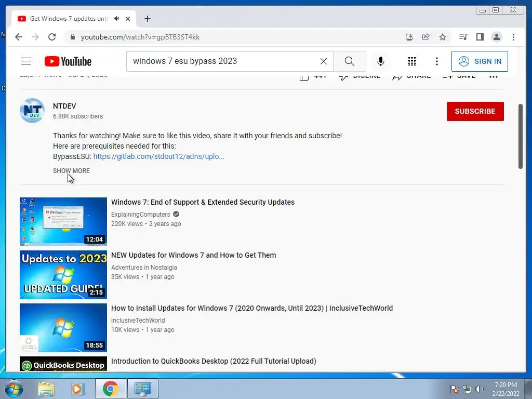532x399 pixels.
Task: Visit ExplainingComputers channel
Action: click(141, 215)
